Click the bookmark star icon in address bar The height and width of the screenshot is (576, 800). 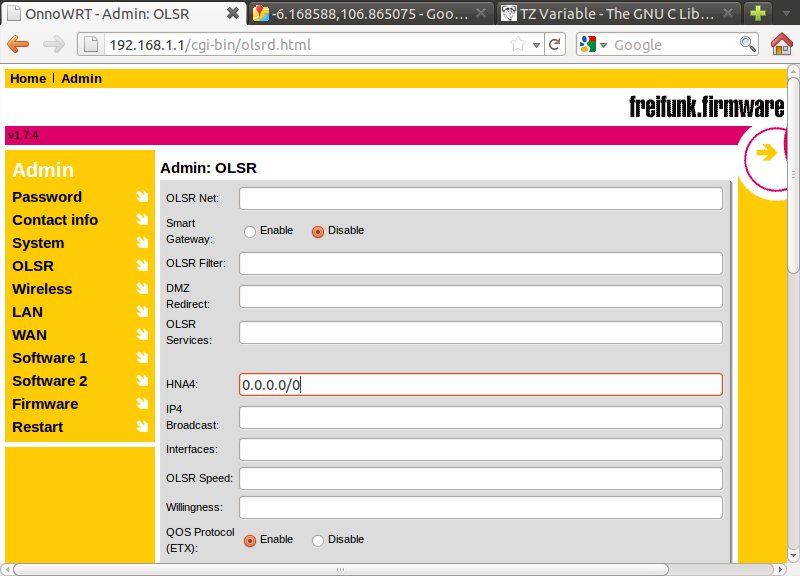point(518,44)
